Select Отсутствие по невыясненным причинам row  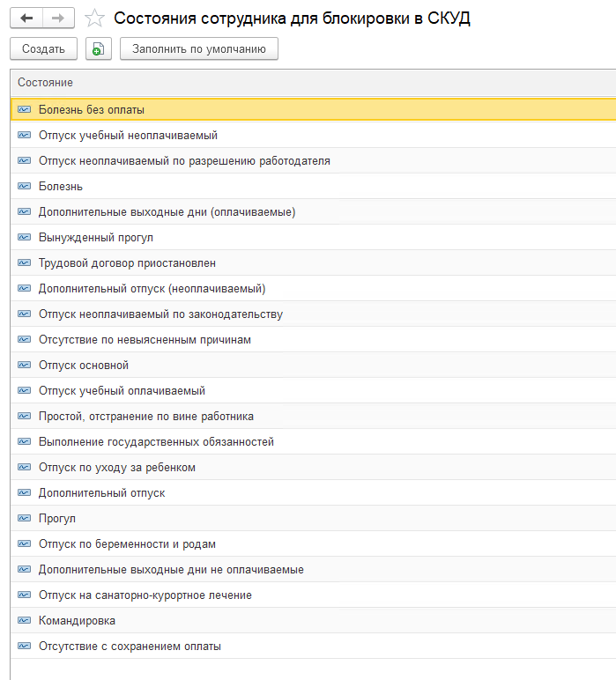click(145, 340)
